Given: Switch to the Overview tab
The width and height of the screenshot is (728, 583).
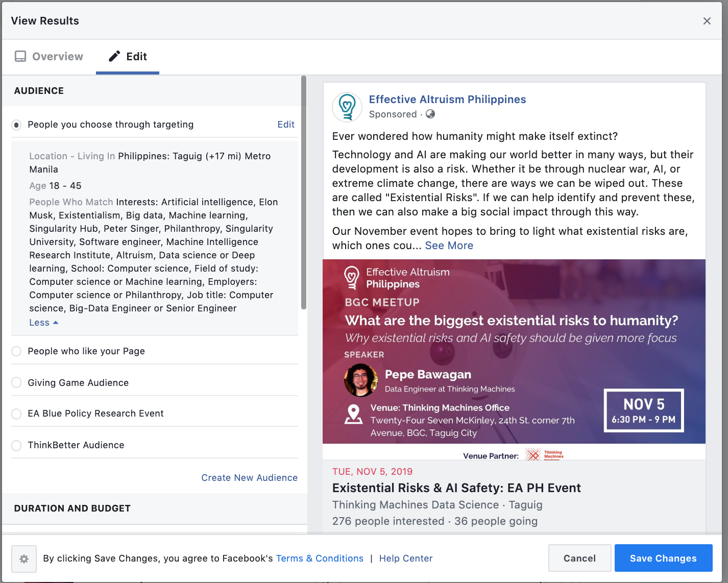Looking at the screenshot, I should [49, 57].
